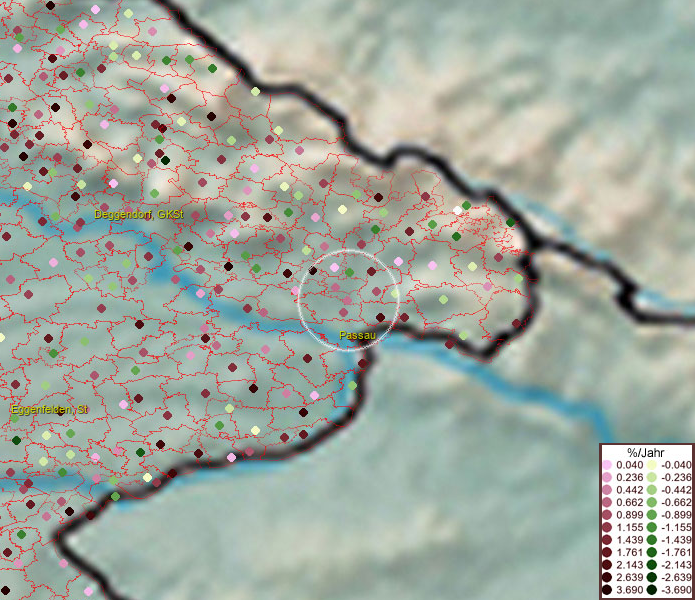Screen dimensions: 695x600
Task: Click the legend value 2.639
Action: [630, 577]
